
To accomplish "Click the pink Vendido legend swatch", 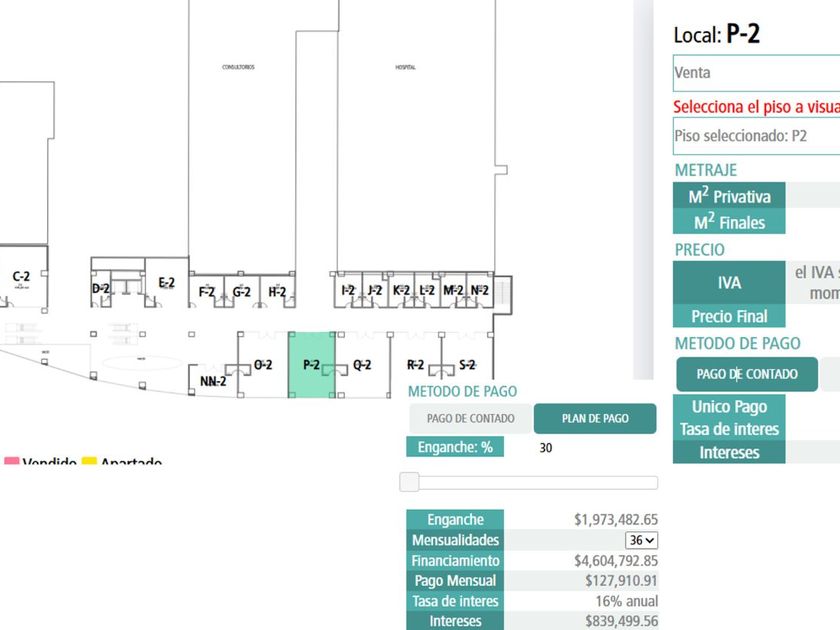I will (11, 461).
